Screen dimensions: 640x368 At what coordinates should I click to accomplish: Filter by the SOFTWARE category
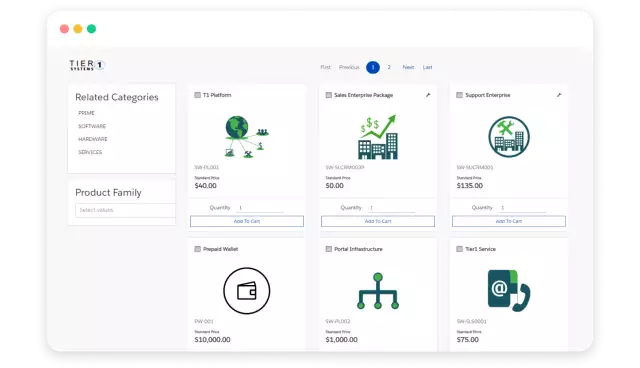click(92, 126)
